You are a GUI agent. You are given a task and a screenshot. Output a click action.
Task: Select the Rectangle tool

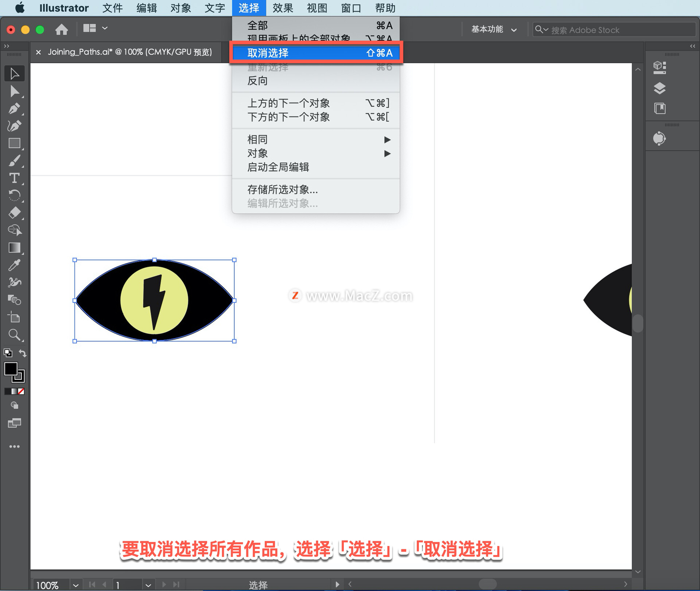[14, 143]
